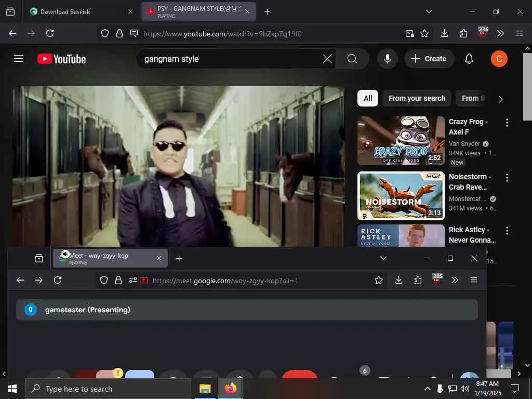Open picture-in-picture from the YouTube URL bar

[x=409, y=33]
